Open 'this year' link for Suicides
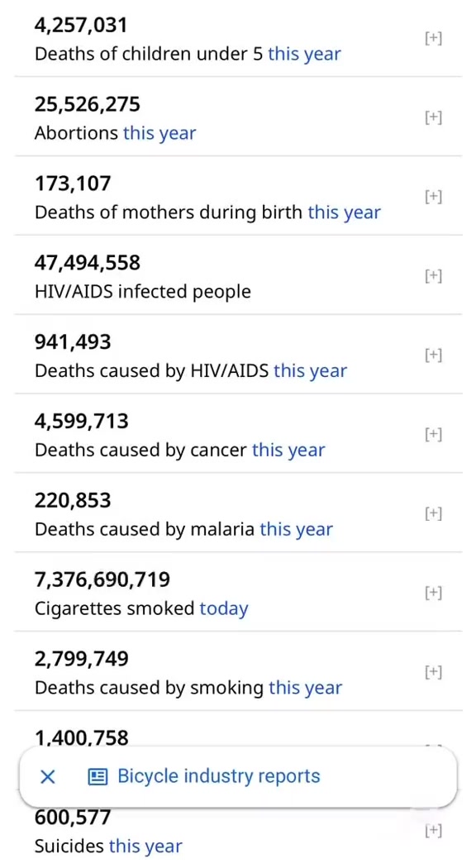This screenshot has height=868, width=476. coord(145,846)
